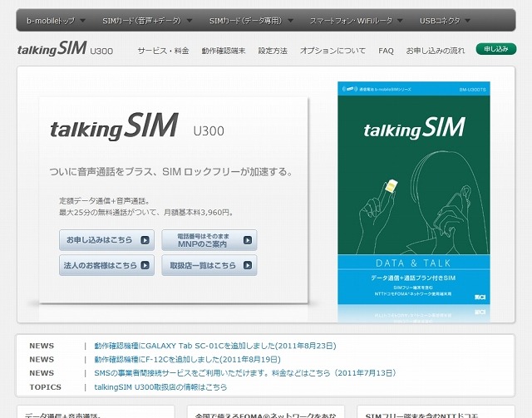
Task: Open the FAQ page
Action: (386, 51)
